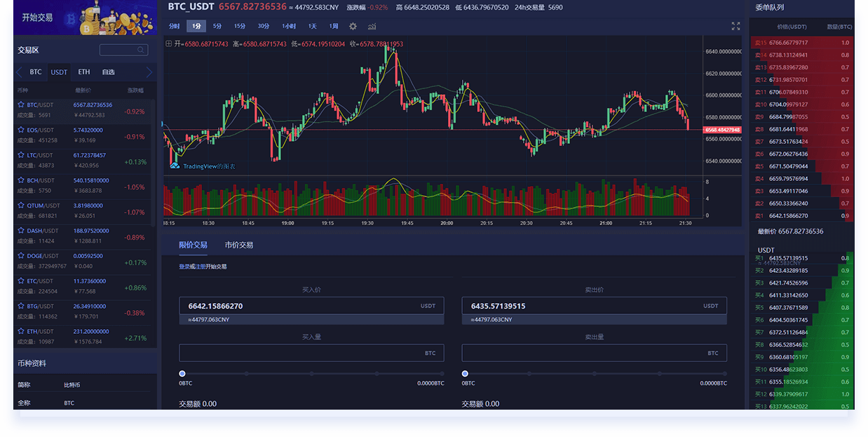Open the 市价交易 market order tab
Screen dimensions: 868x437
tap(238, 245)
